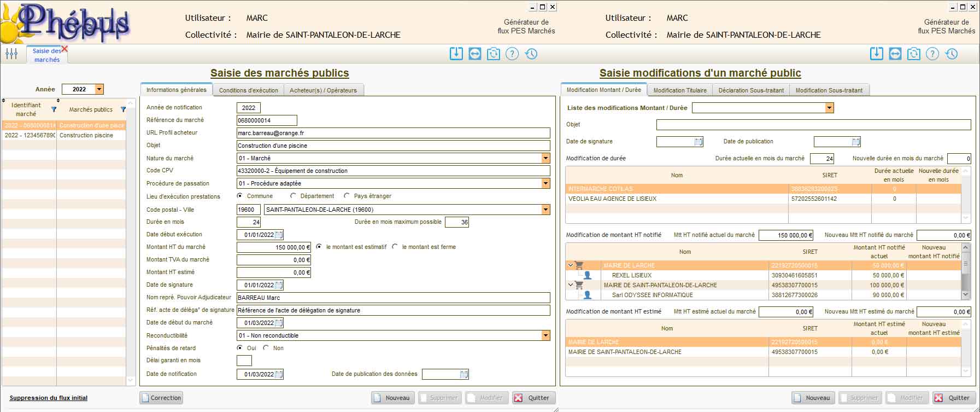Collapse the MAIRIE DE LARCHE tree row
Screen dimensions: 980x412
click(x=571, y=265)
